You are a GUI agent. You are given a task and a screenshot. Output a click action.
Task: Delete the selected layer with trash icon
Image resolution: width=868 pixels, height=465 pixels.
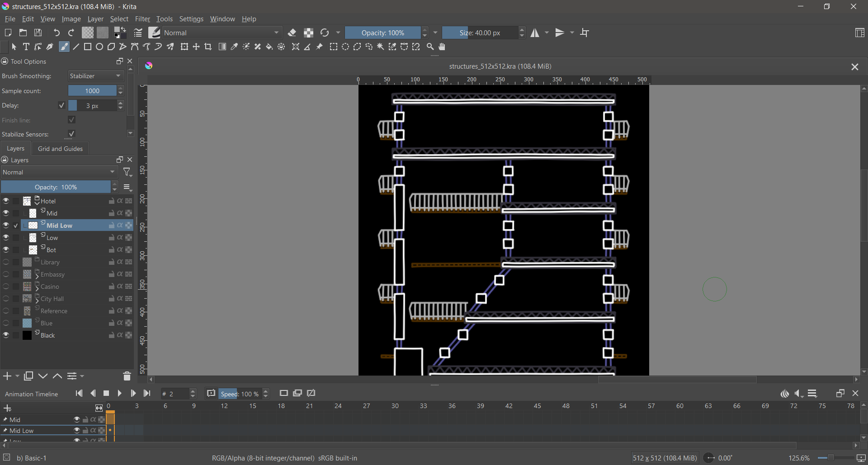[127, 376]
